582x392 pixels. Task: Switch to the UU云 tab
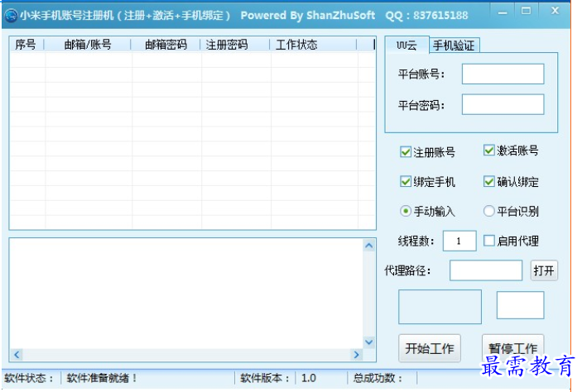[x=406, y=45]
